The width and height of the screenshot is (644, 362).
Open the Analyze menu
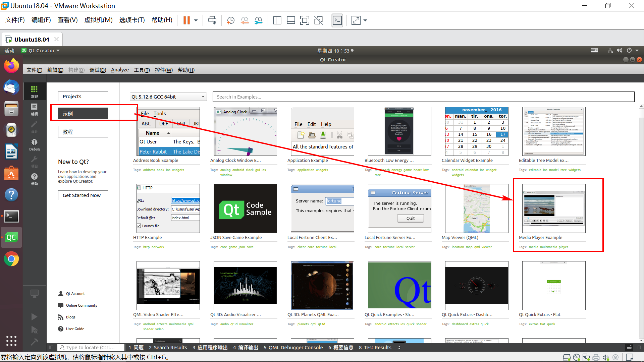(120, 70)
